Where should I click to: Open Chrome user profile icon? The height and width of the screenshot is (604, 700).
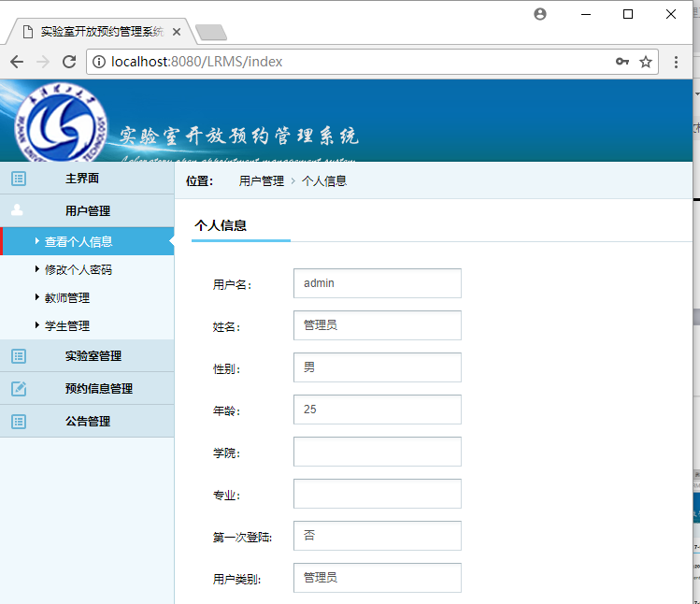click(540, 14)
